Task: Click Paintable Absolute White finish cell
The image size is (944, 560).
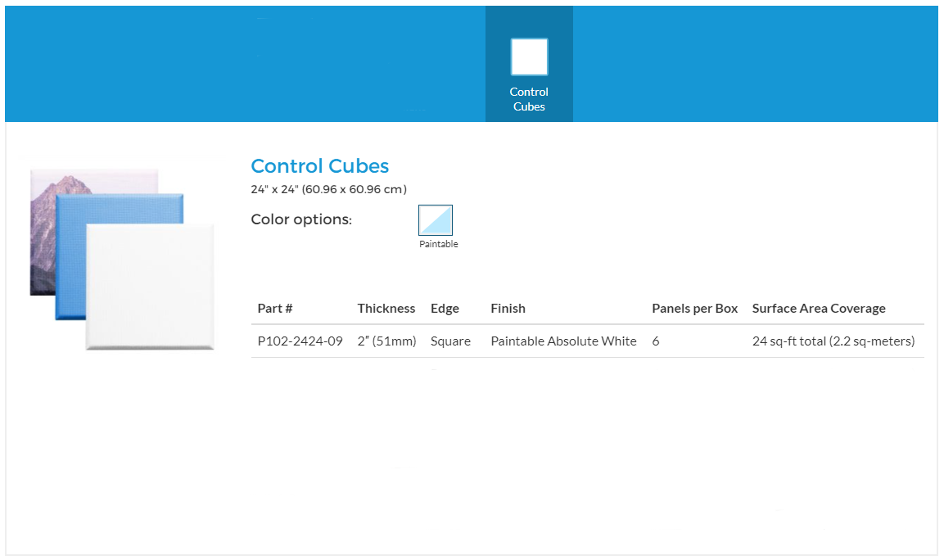Action: [563, 341]
